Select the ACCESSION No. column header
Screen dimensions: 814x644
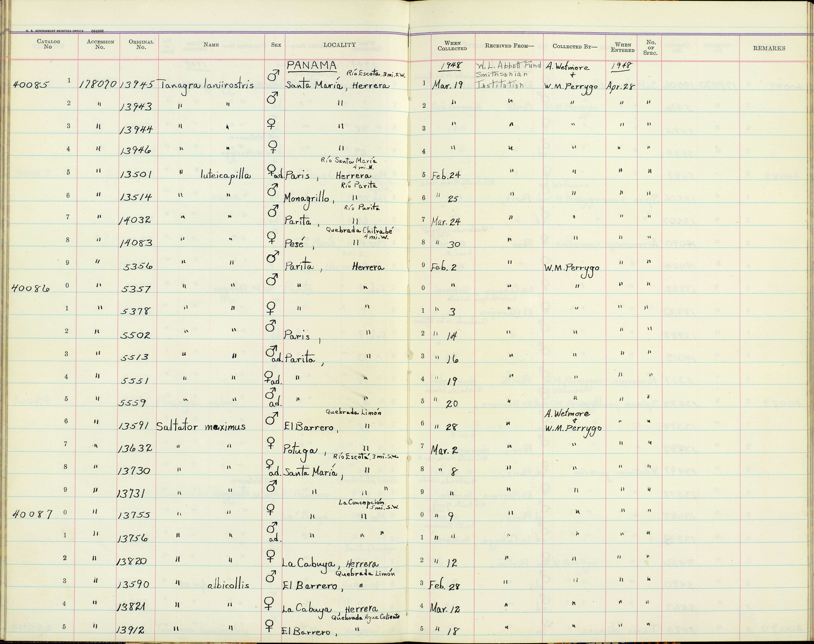tap(100, 44)
